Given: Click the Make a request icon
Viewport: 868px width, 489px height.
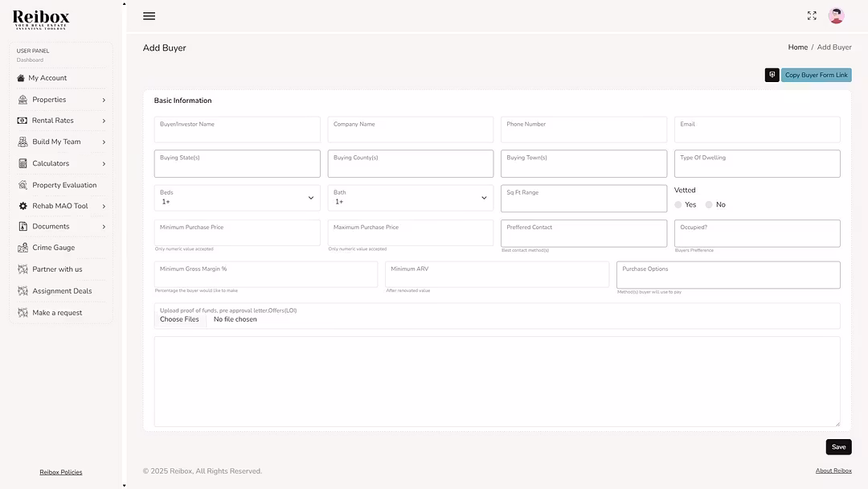Looking at the screenshot, I should click(23, 312).
